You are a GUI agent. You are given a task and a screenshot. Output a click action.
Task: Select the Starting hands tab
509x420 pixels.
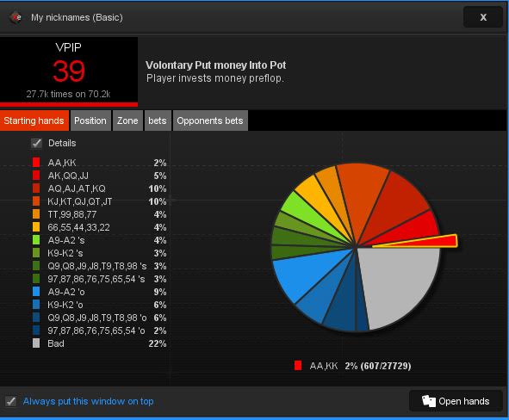click(34, 120)
